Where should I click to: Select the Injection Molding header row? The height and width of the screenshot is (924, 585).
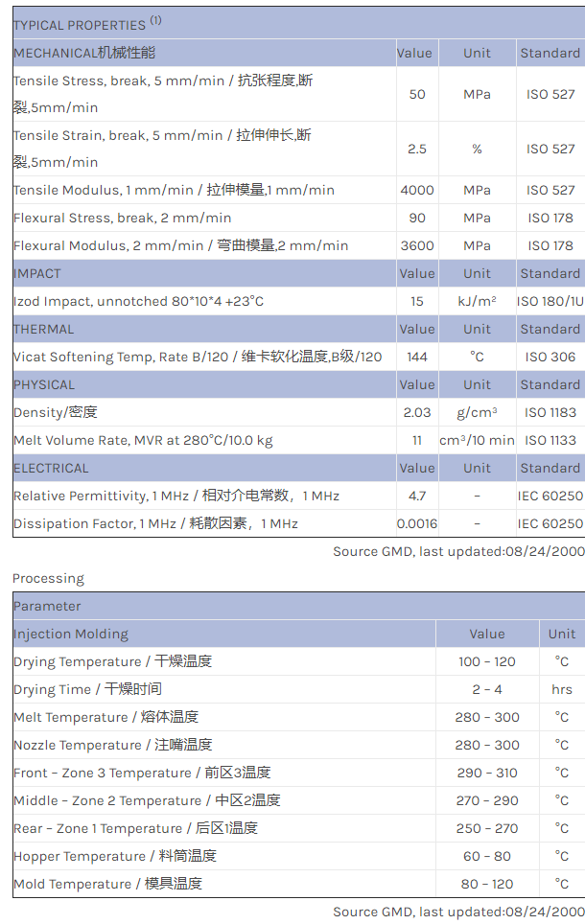tap(71, 634)
